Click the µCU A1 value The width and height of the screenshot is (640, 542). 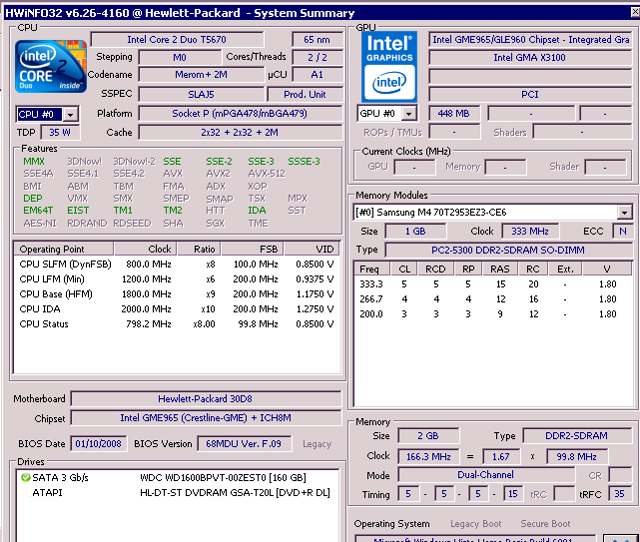click(317, 75)
